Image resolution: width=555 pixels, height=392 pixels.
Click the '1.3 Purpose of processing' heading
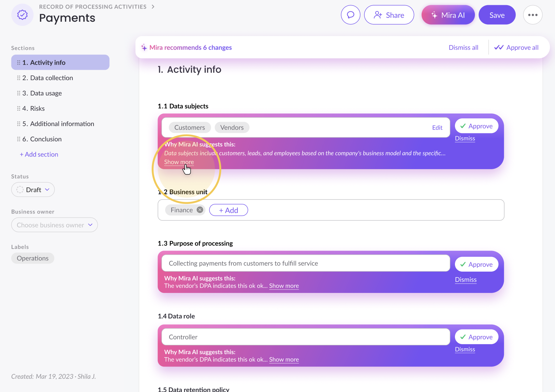(x=195, y=243)
